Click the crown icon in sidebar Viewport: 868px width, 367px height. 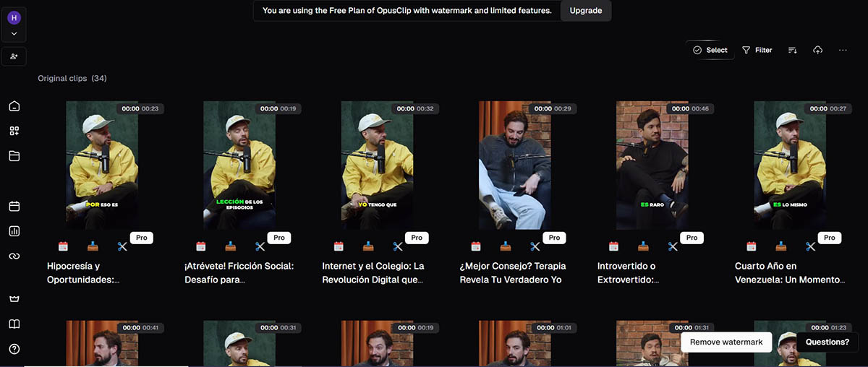14,299
